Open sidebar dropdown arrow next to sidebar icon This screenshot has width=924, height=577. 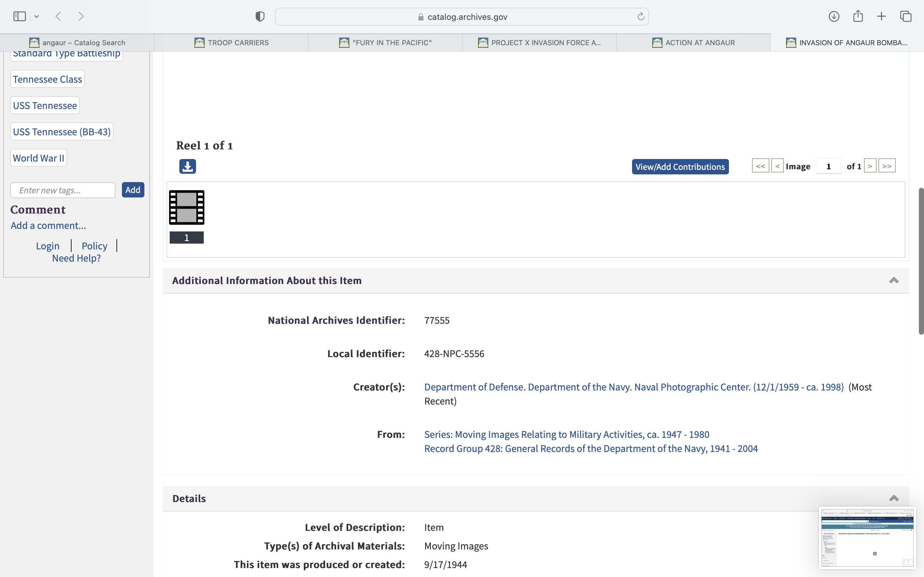coord(37,16)
